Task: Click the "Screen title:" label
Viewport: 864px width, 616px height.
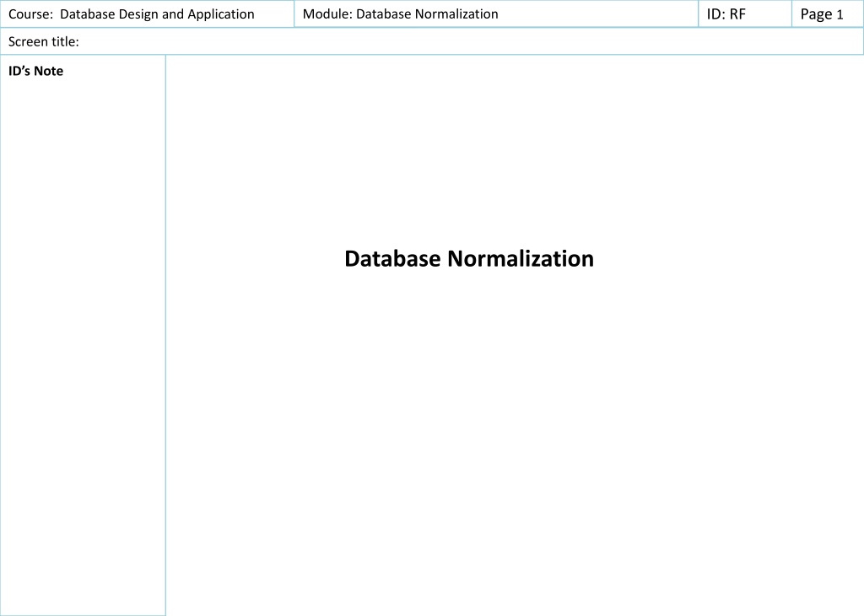Action: point(44,42)
